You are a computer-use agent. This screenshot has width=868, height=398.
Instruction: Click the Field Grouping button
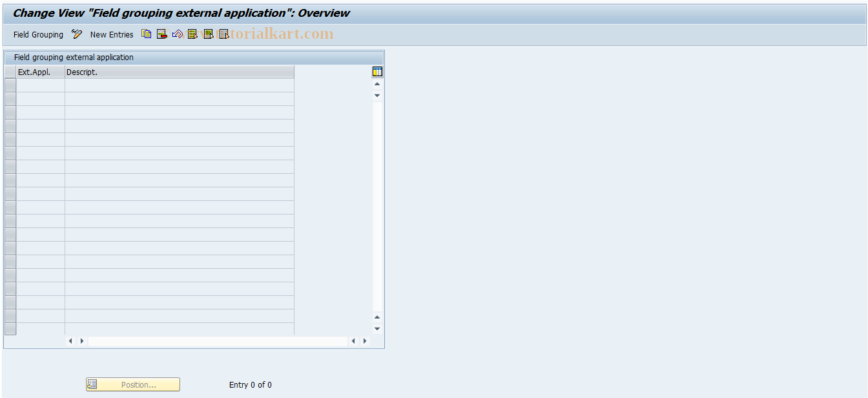point(38,35)
